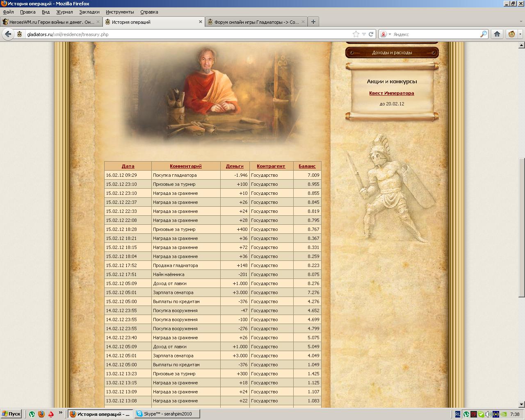Open the Закладки menu
525x420 pixels.
click(89, 12)
